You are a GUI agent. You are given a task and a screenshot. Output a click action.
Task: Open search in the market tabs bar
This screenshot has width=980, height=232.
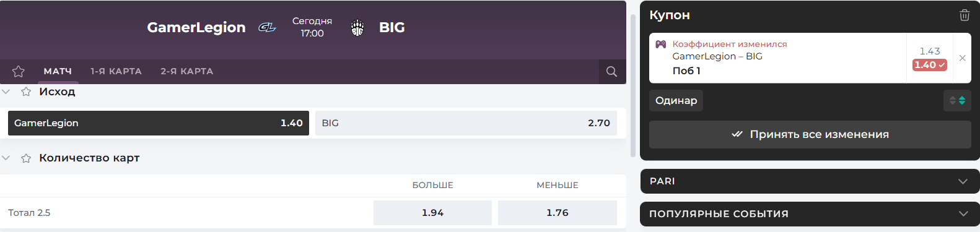pyautogui.click(x=611, y=71)
